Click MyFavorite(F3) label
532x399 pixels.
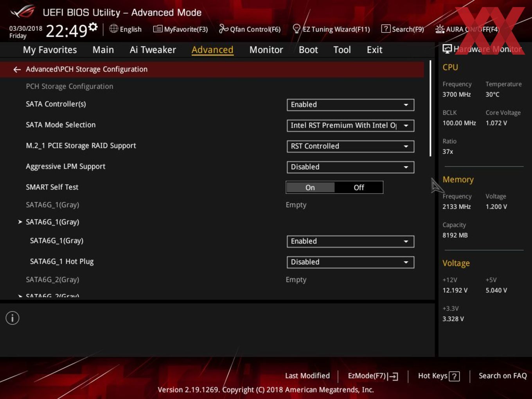point(186,29)
